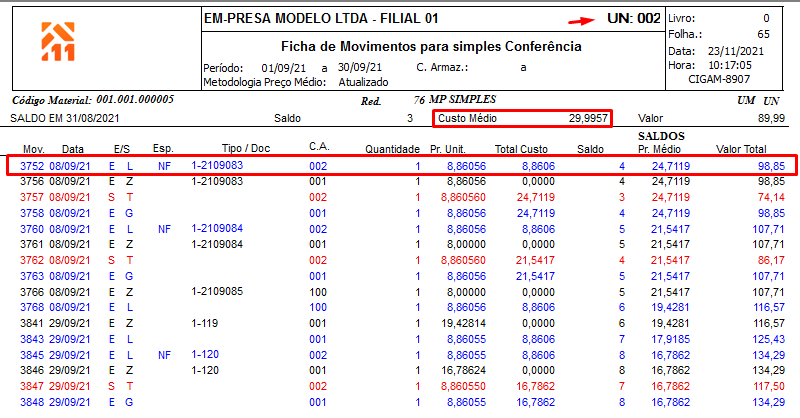
Task: Click movement number 3752
Action: tap(32, 166)
